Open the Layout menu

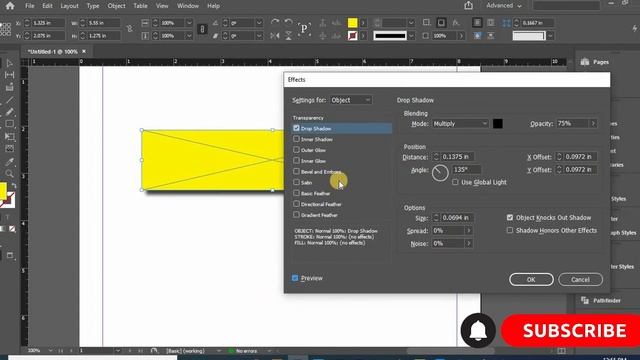tap(69, 6)
